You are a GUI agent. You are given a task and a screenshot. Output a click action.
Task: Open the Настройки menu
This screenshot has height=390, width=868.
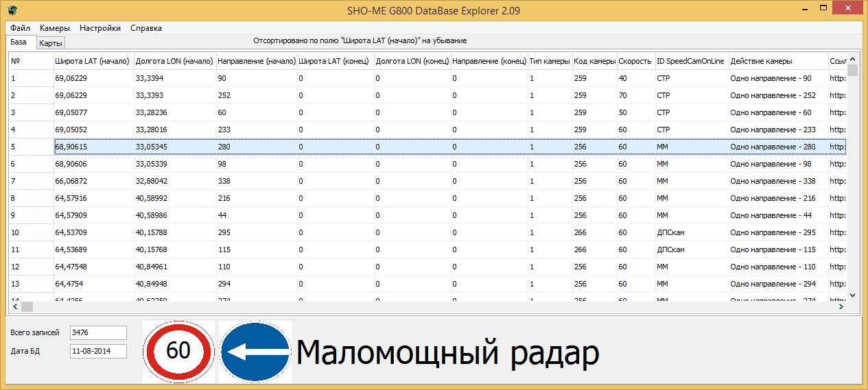(x=100, y=28)
